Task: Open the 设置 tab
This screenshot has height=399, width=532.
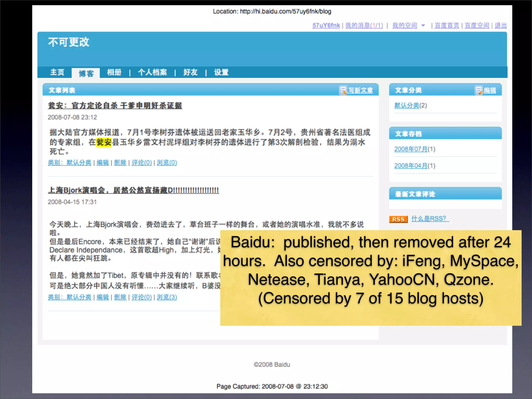Action: [x=221, y=72]
